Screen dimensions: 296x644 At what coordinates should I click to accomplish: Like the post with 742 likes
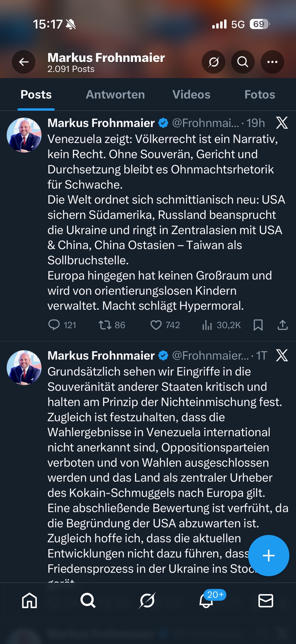click(x=156, y=325)
